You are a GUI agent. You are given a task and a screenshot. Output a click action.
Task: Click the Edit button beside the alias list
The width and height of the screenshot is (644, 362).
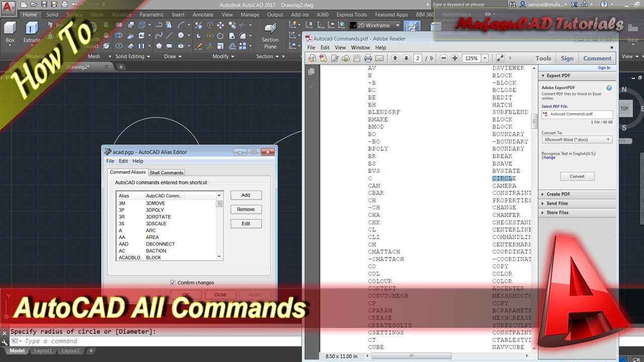tap(246, 224)
